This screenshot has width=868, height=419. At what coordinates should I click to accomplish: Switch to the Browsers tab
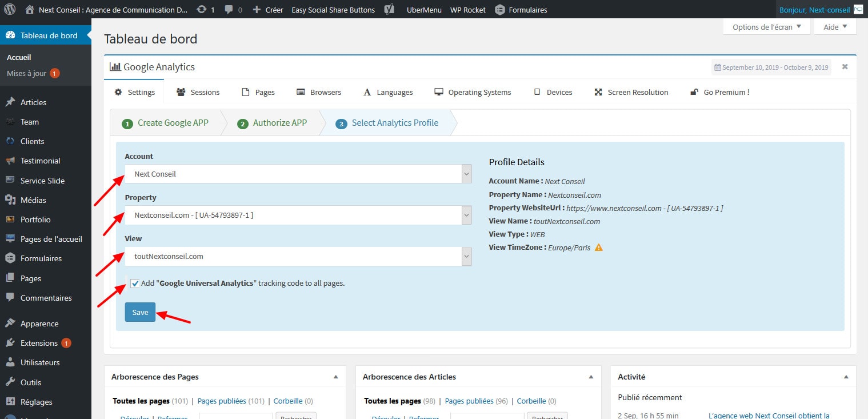coord(319,92)
